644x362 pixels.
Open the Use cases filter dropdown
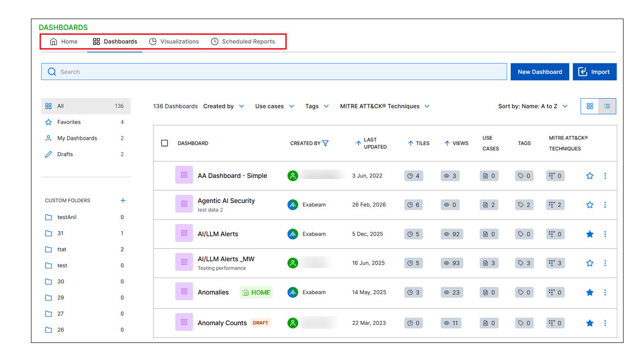point(274,106)
